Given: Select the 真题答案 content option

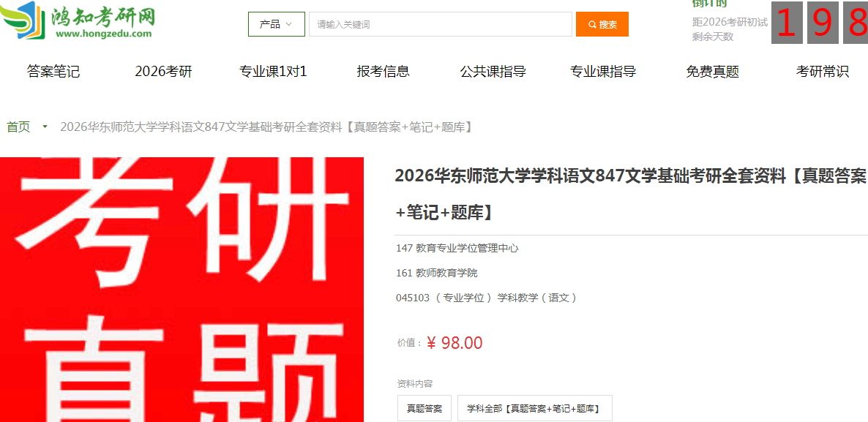Looking at the screenshot, I should coord(424,409).
